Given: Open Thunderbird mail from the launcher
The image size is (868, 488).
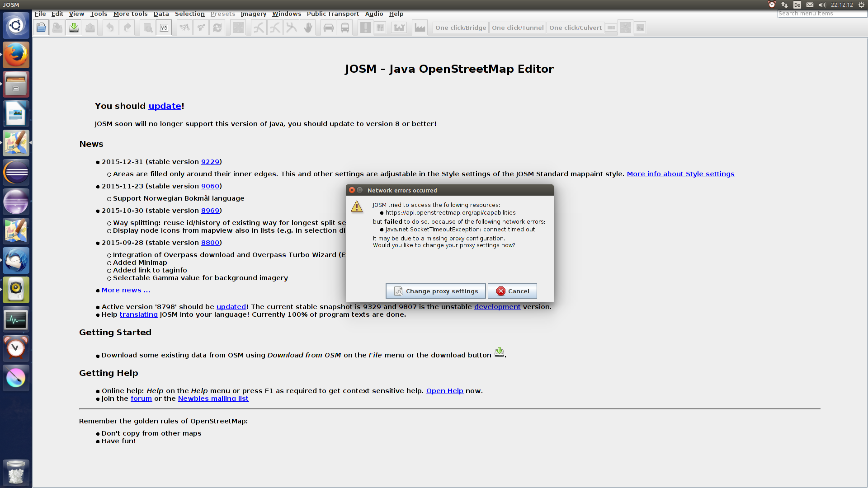Looking at the screenshot, I should (16, 260).
